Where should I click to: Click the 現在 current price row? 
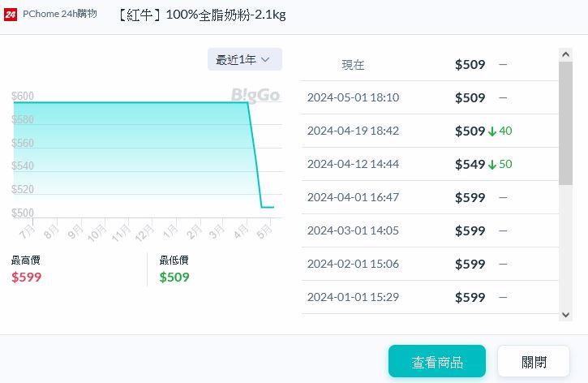point(353,65)
